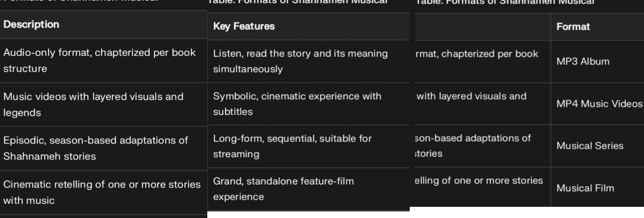Viewport: 644px width, 218px height.
Task: Select the "Long-form, sequential, suitable for streaming" cell
Action: (292, 146)
